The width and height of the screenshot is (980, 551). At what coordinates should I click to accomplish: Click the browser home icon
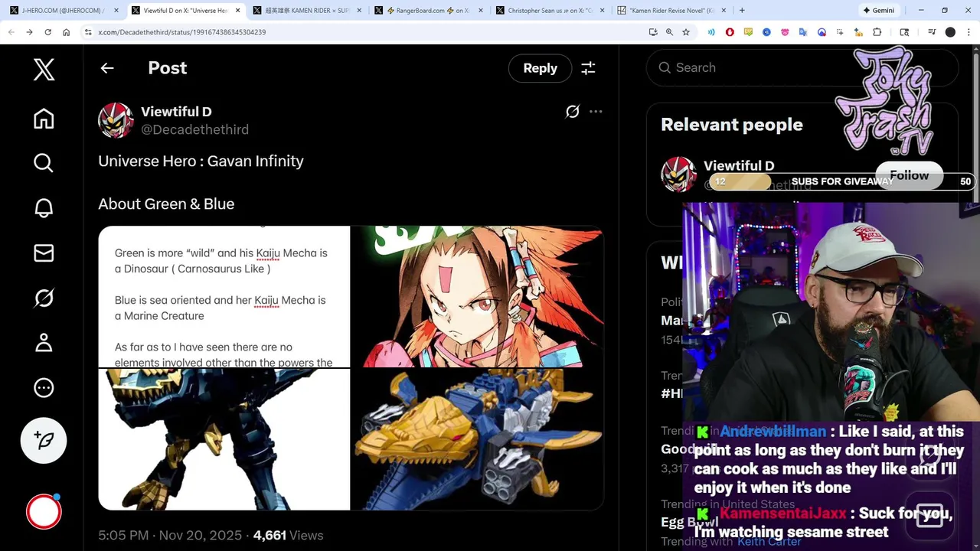(x=66, y=32)
